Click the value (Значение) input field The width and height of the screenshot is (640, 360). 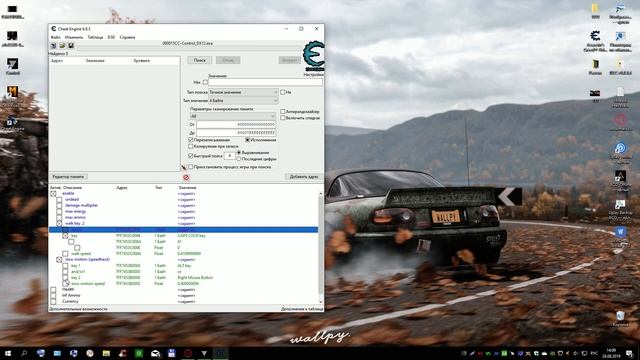pos(266,82)
